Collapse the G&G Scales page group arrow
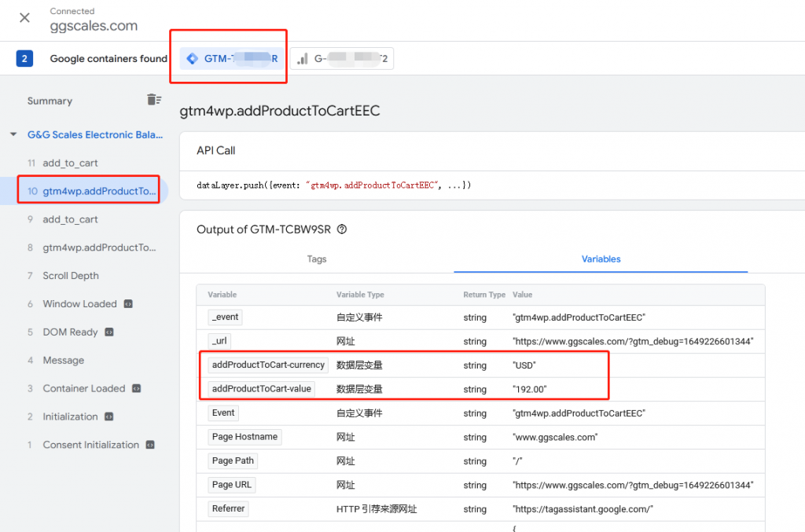 [x=13, y=134]
